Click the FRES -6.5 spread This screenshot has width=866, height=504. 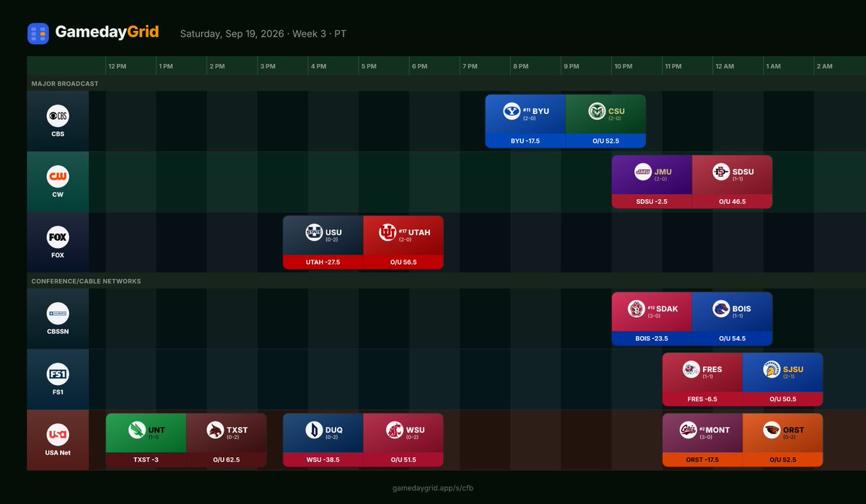(x=702, y=399)
